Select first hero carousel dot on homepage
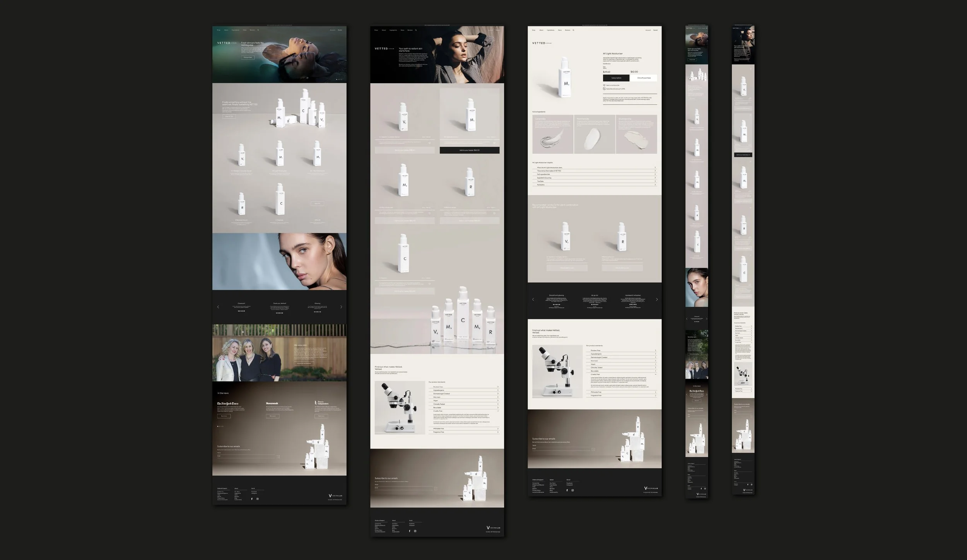This screenshot has height=560, width=967. (x=337, y=79)
